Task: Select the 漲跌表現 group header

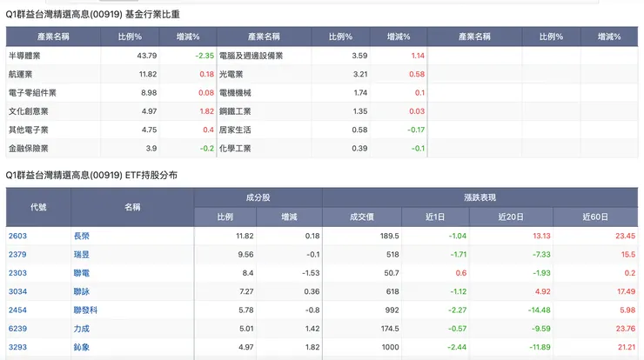Action: tap(480, 197)
